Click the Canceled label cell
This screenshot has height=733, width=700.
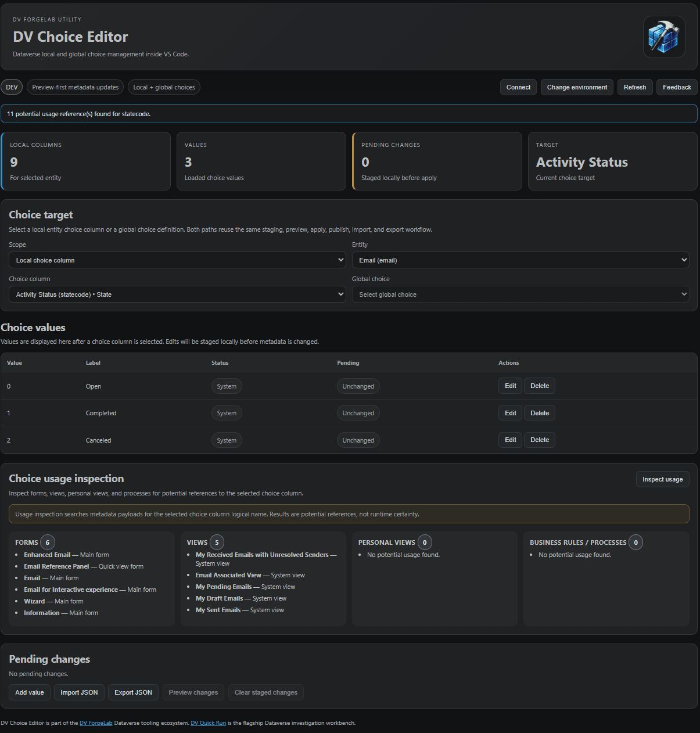[98, 440]
